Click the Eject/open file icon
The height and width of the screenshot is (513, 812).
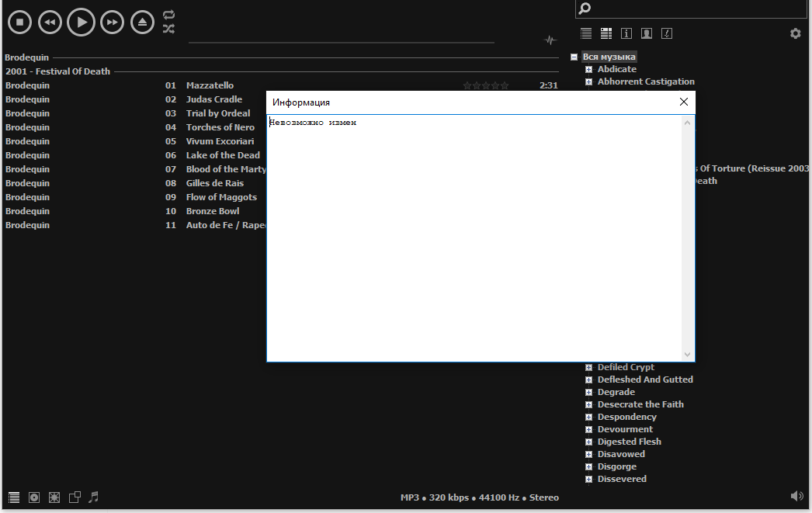pos(142,23)
